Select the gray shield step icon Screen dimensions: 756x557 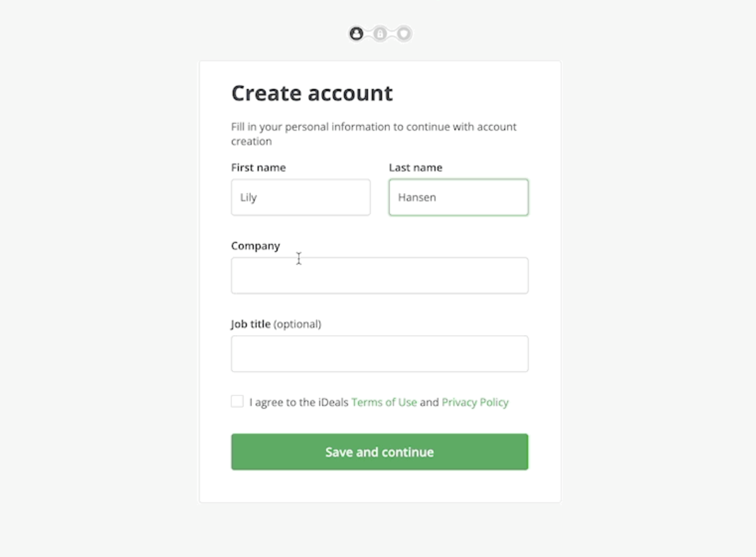(404, 34)
